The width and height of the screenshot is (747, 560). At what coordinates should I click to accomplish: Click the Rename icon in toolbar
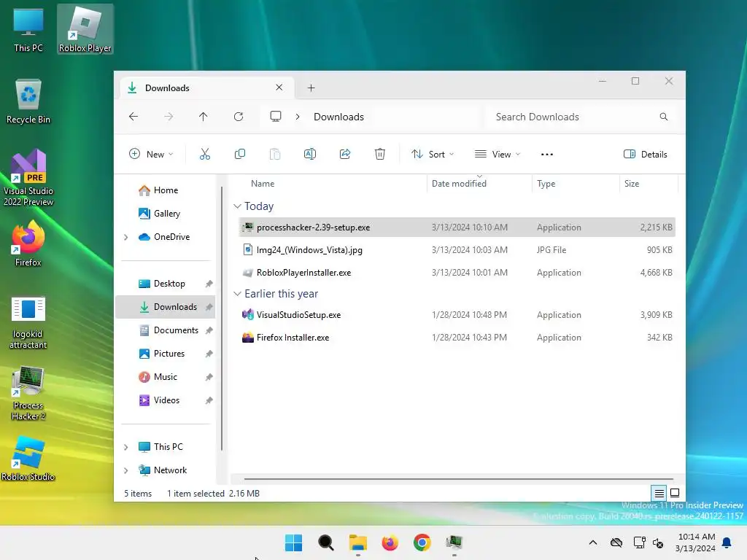[309, 154]
